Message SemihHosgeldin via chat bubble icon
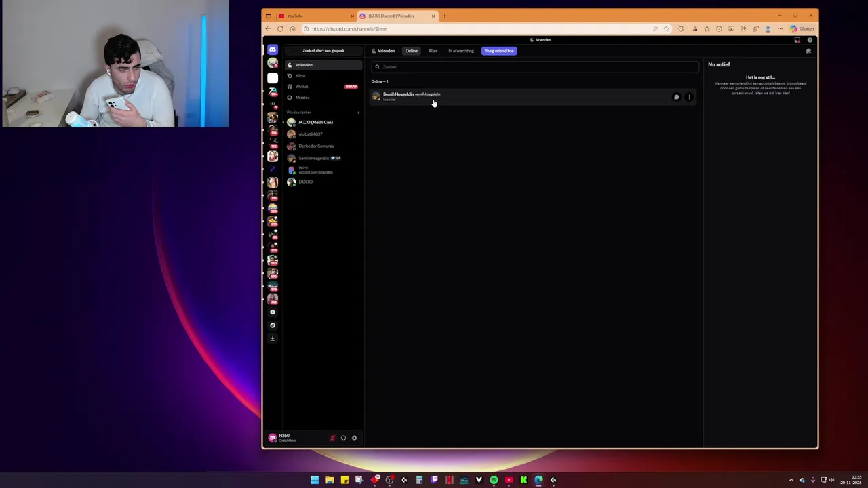 [676, 97]
